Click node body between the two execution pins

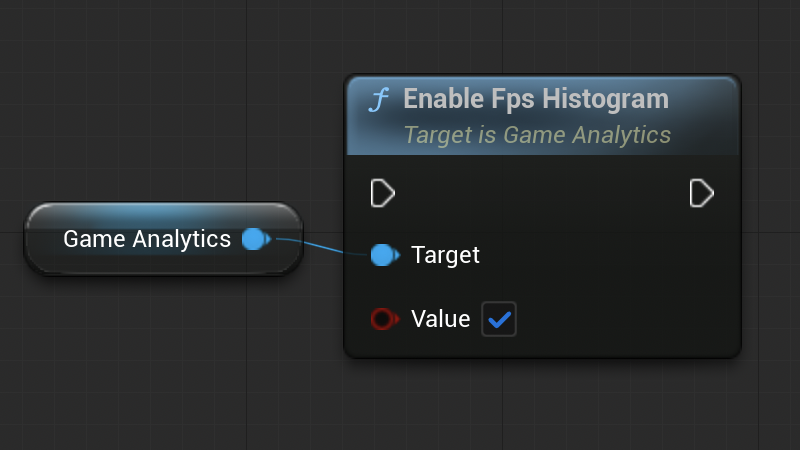(x=540, y=193)
